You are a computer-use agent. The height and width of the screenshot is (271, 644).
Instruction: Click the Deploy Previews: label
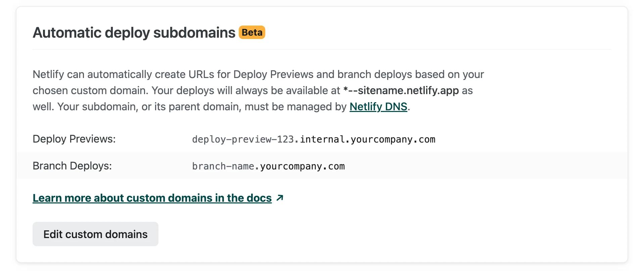(x=74, y=139)
